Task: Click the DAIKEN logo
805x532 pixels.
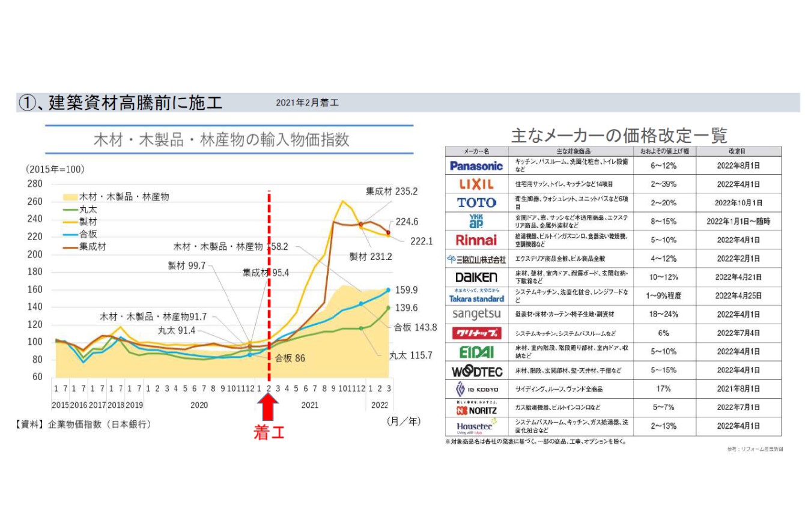Action: tap(476, 277)
